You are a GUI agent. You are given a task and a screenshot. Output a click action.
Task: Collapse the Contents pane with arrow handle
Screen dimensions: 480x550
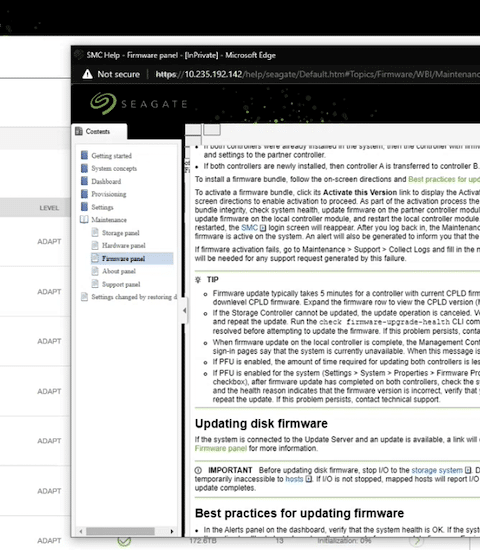(x=185, y=310)
